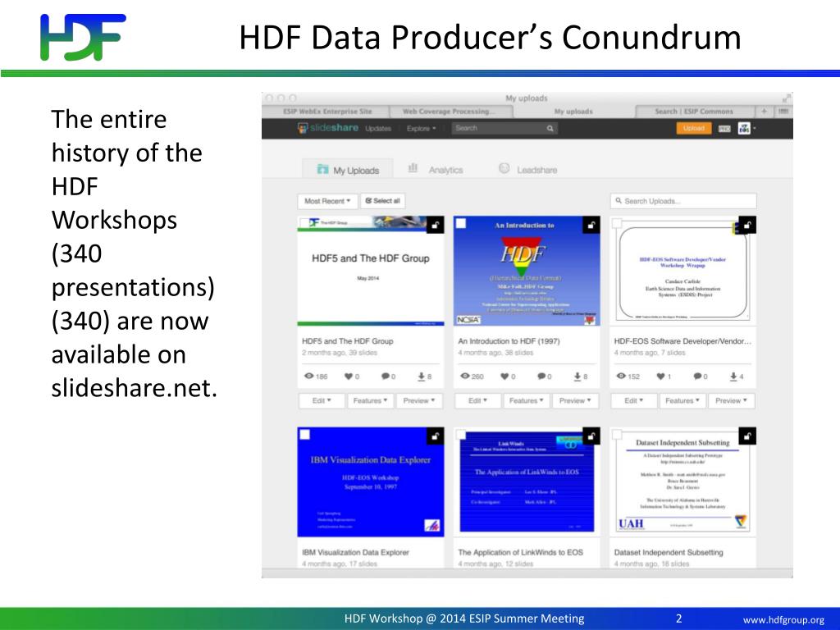Open An Introduction to HDF (1997) title link
Image resolution: width=840 pixels, height=630 pixels.
pos(509,341)
